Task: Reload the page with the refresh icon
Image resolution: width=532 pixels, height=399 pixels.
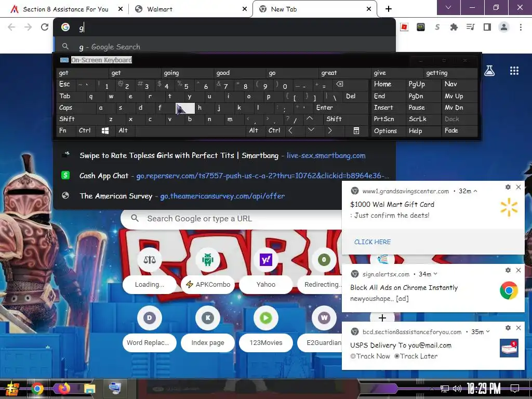Action: 45,27
